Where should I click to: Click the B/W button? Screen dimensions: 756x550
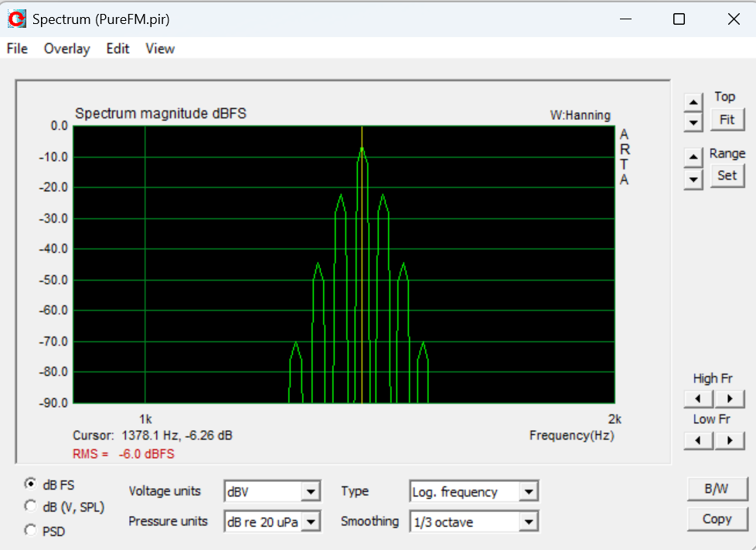pos(717,489)
